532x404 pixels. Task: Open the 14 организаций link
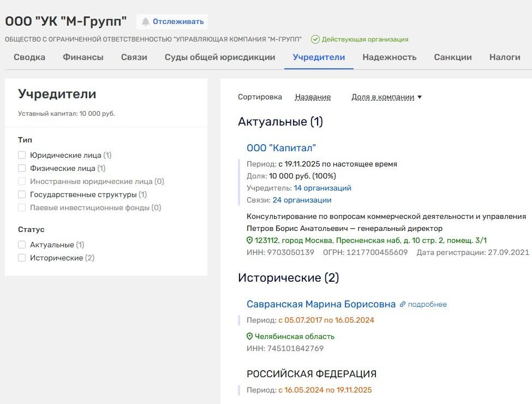coord(322,188)
